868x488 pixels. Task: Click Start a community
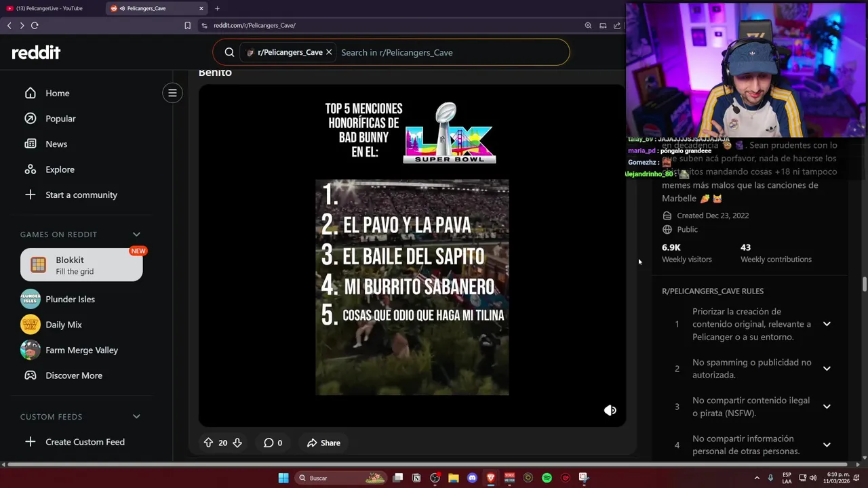pos(81,195)
